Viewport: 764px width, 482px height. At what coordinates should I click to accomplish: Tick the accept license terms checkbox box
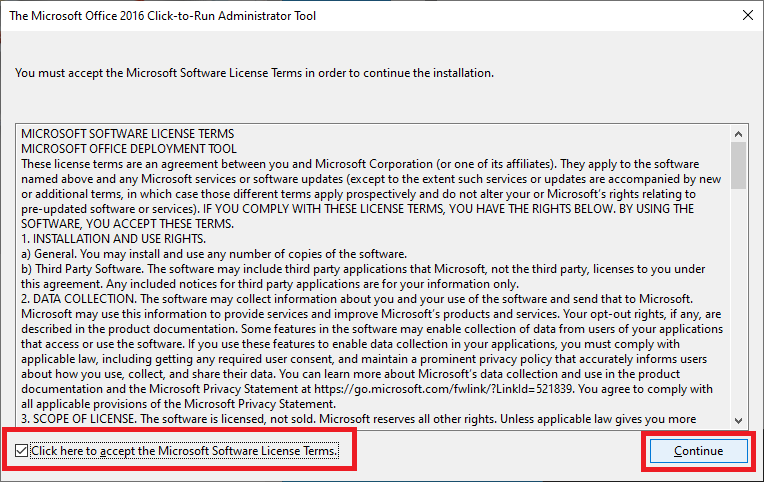coord(22,451)
